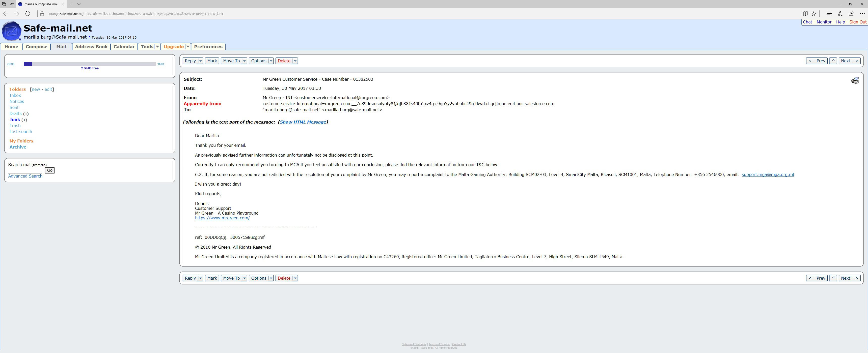Close the marilla.burg@Safe-mail tab
The image size is (868, 353).
(62, 4)
